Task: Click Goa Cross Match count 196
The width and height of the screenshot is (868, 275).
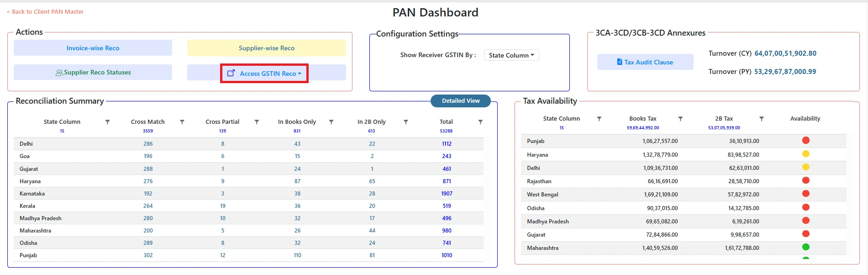Action: pyautogui.click(x=148, y=156)
